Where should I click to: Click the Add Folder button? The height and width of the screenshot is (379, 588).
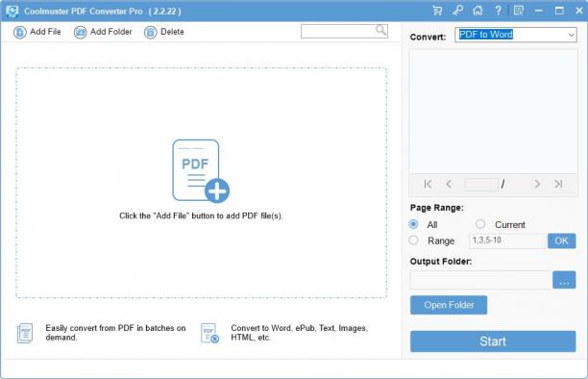[103, 32]
